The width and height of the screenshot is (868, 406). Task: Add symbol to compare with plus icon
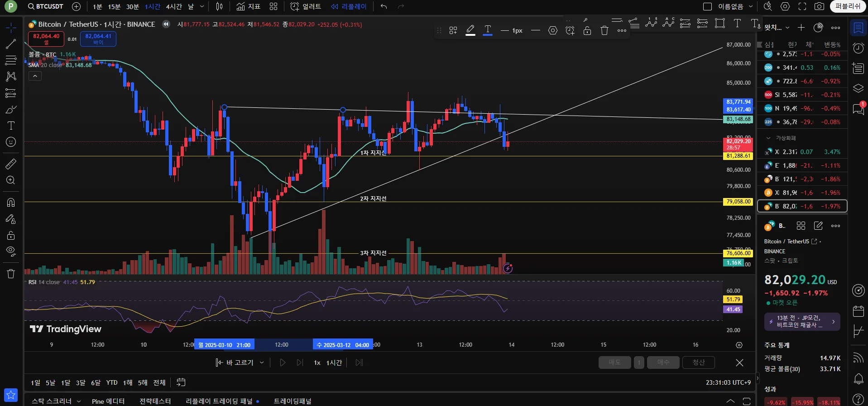(76, 6)
